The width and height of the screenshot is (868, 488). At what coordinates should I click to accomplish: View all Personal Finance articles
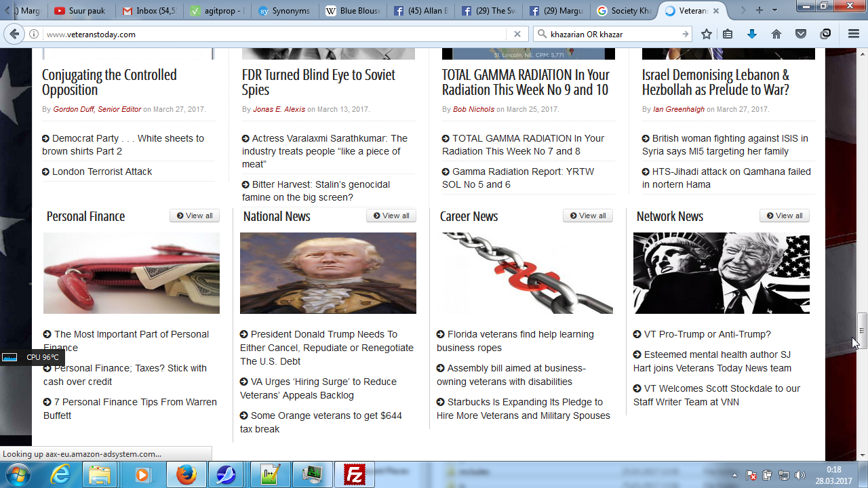195,216
